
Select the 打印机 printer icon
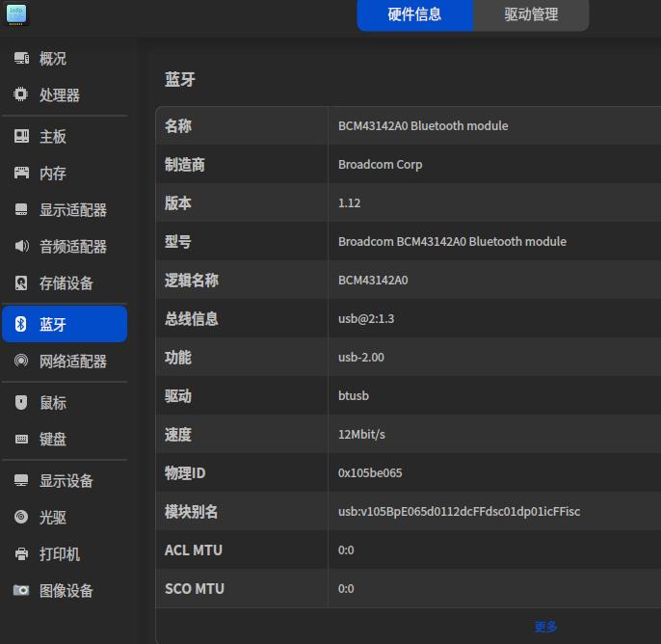coord(21,553)
